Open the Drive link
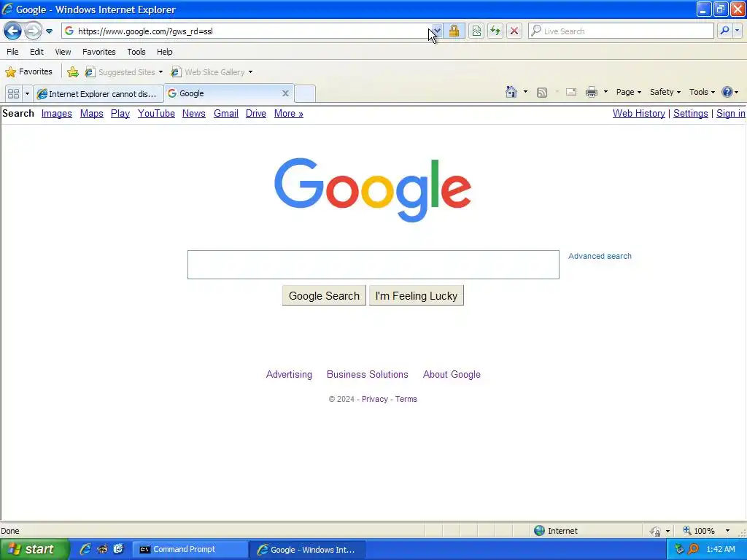The height and width of the screenshot is (560, 747). (x=256, y=113)
